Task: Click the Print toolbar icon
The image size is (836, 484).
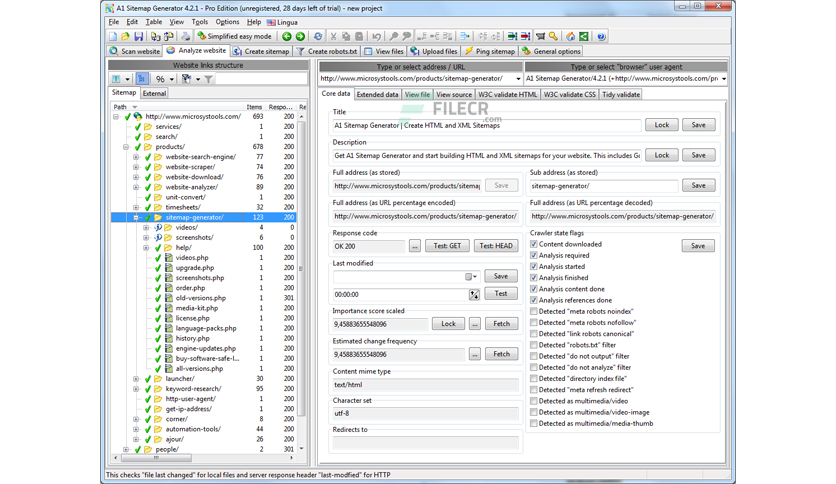Action: [x=185, y=36]
